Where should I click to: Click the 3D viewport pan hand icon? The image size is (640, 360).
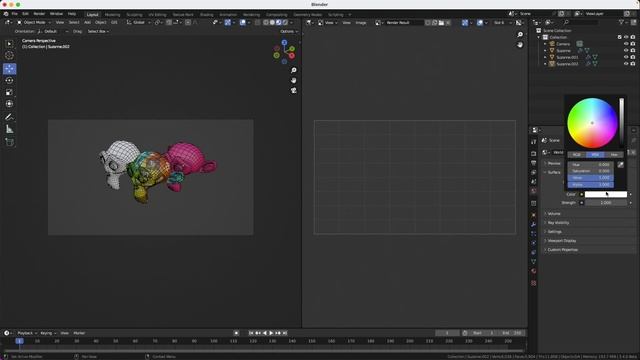click(293, 80)
